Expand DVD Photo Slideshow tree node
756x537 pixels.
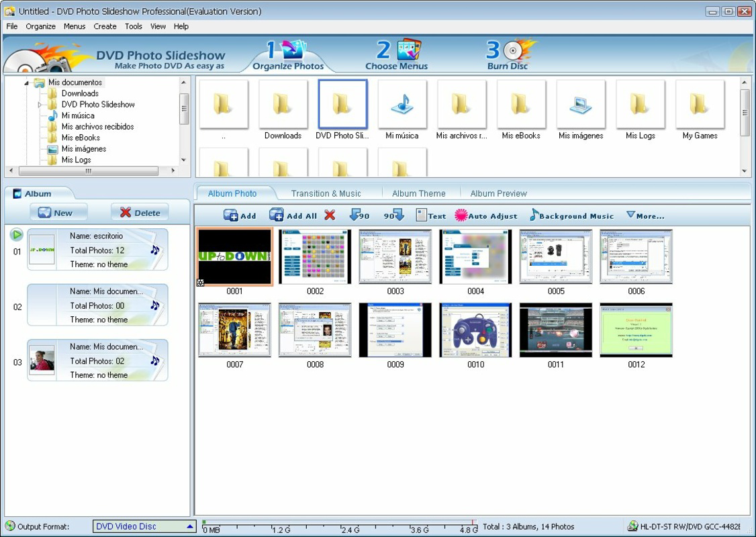point(40,105)
